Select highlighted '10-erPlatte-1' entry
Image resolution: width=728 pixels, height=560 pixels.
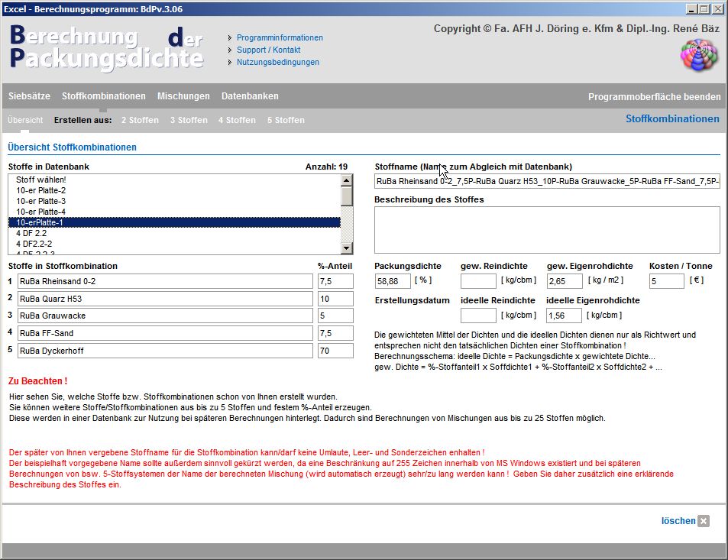[x=174, y=222]
